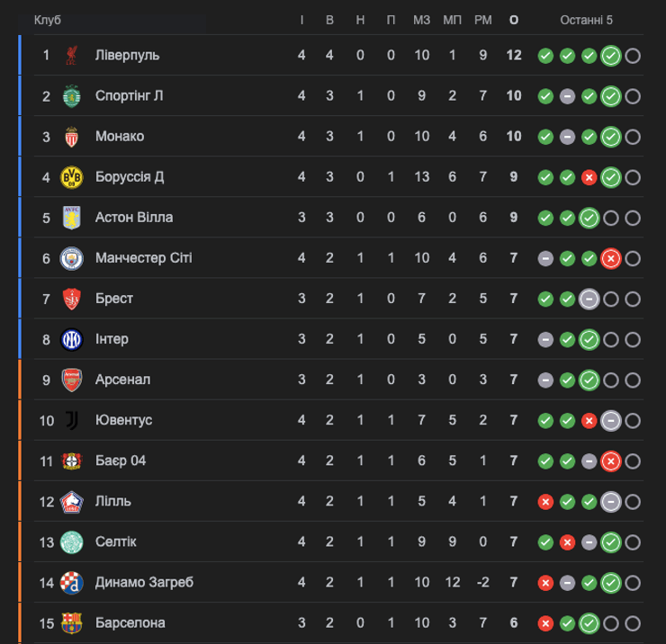Click the Клуб column header

pyautogui.click(x=48, y=20)
